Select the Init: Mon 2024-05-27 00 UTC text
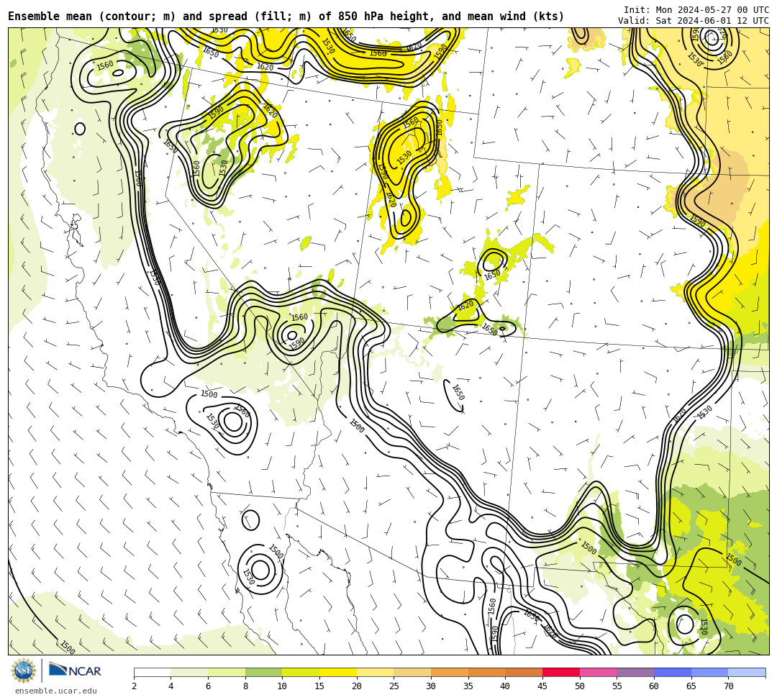The height and width of the screenshot is (700, 777). (696, 10)
